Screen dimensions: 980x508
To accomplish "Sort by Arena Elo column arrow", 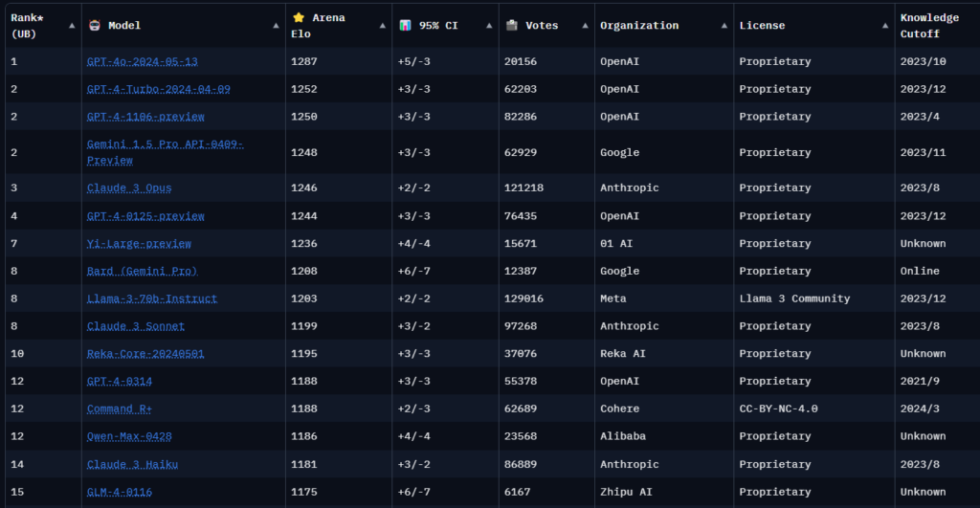I will [x=383, y=26].
